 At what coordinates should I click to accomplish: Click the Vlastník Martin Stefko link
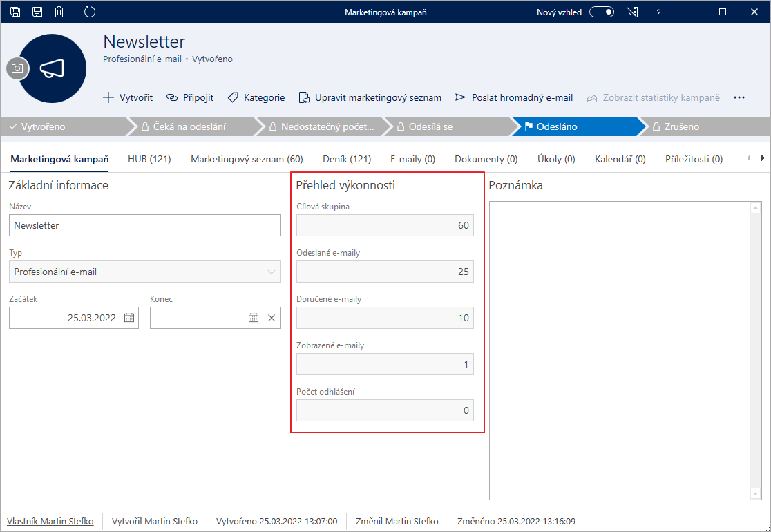click(x=50, y=521)
